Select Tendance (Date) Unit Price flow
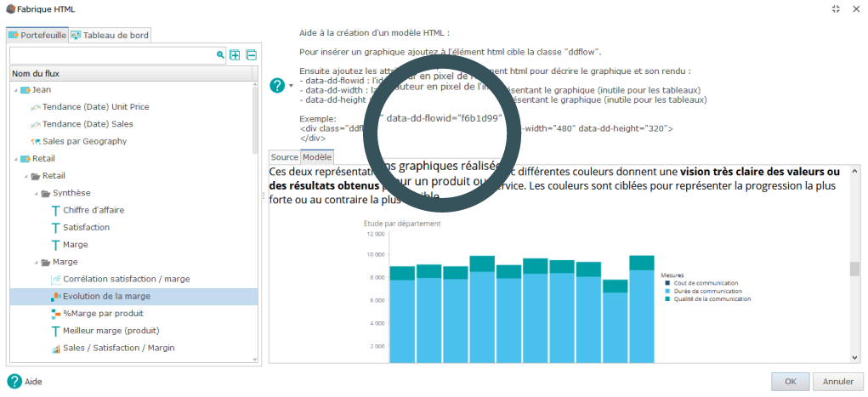 (x=95, y=107)
